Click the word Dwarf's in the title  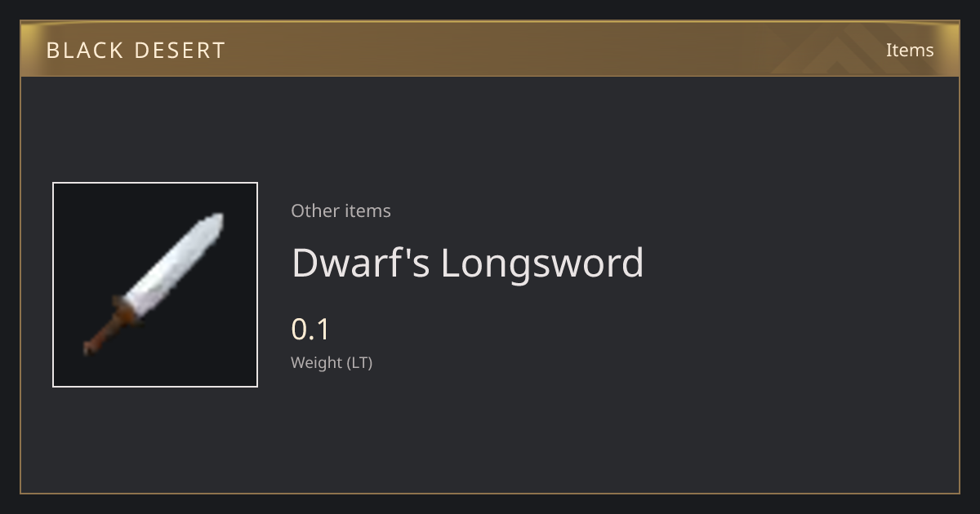[x=360, y=263]
